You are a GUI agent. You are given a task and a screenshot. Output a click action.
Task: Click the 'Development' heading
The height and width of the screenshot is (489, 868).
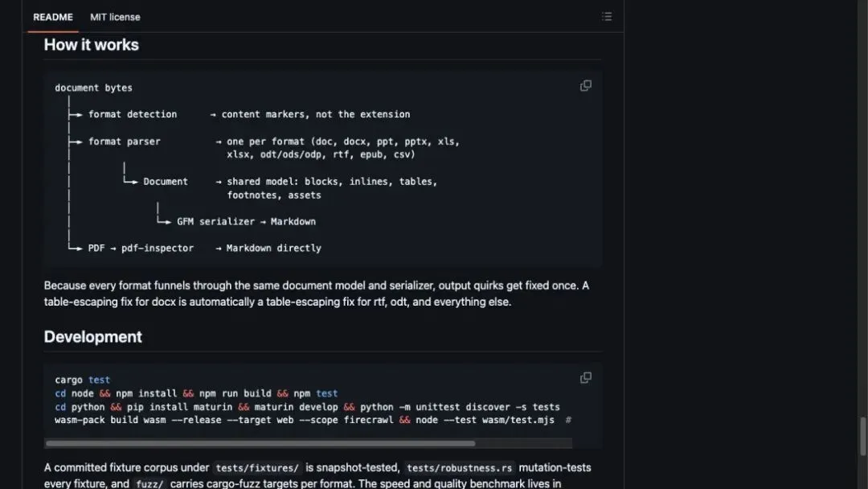pyautogui.click(x=93, y=337)
